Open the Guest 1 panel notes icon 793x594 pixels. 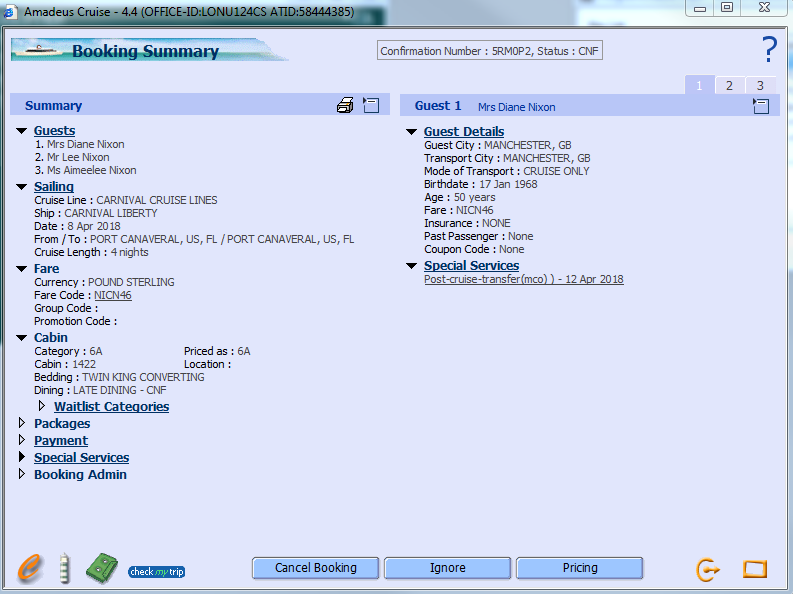pos(761,106)
